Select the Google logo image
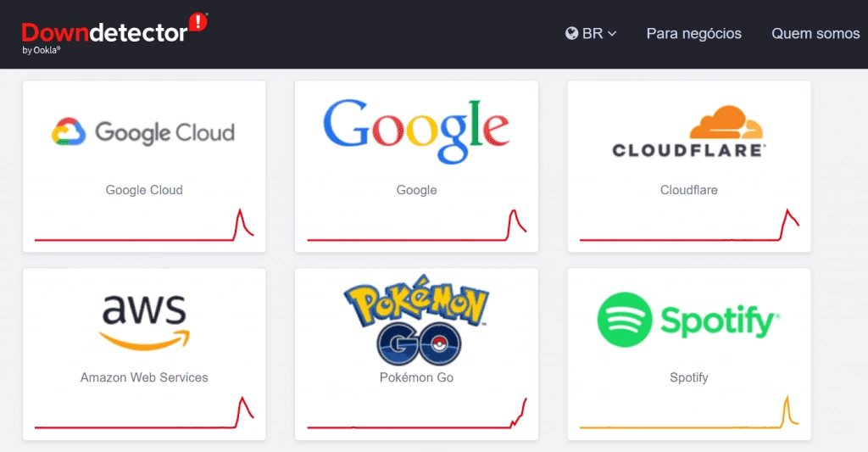The image size is (868, 452). click(416, 131)
